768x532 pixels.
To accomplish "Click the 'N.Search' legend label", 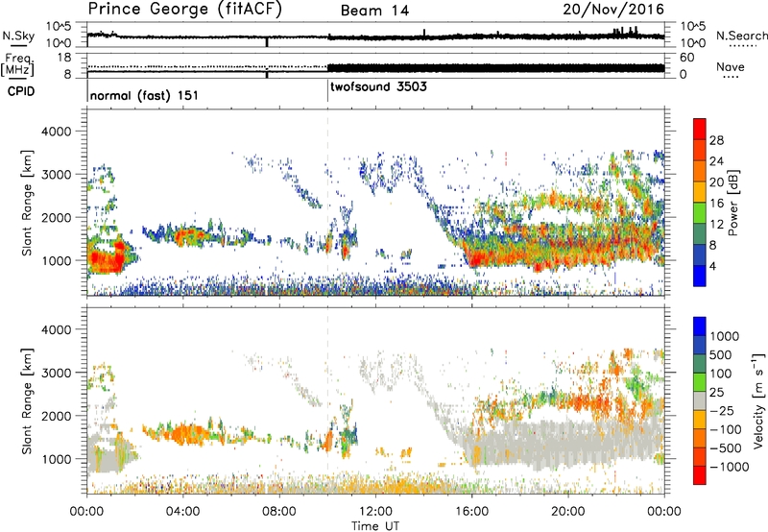I will [x=742, y=36].
